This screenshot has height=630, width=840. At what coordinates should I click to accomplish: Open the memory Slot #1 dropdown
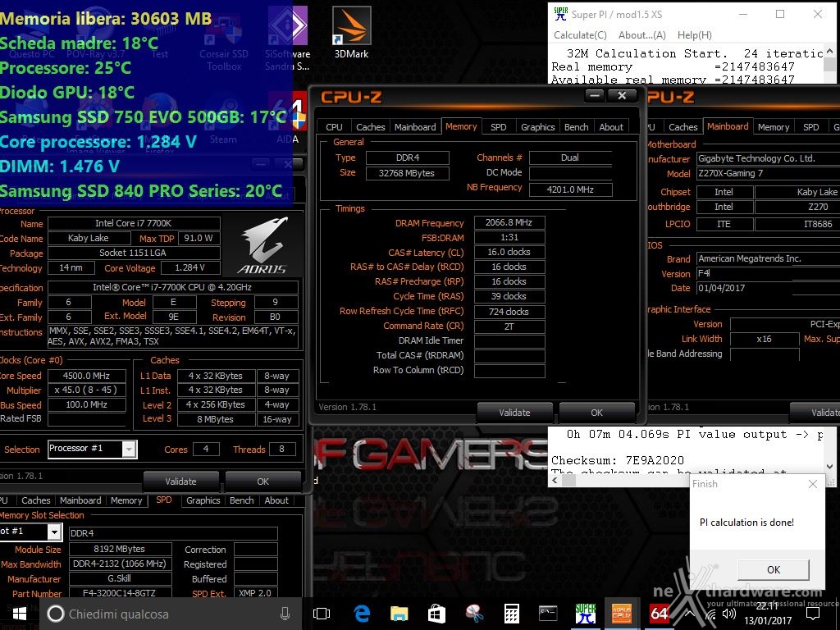click(x=54, y=532)
